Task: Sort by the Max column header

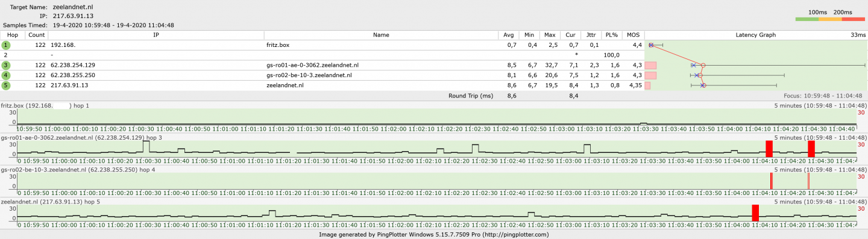Action: pos(549,35)
